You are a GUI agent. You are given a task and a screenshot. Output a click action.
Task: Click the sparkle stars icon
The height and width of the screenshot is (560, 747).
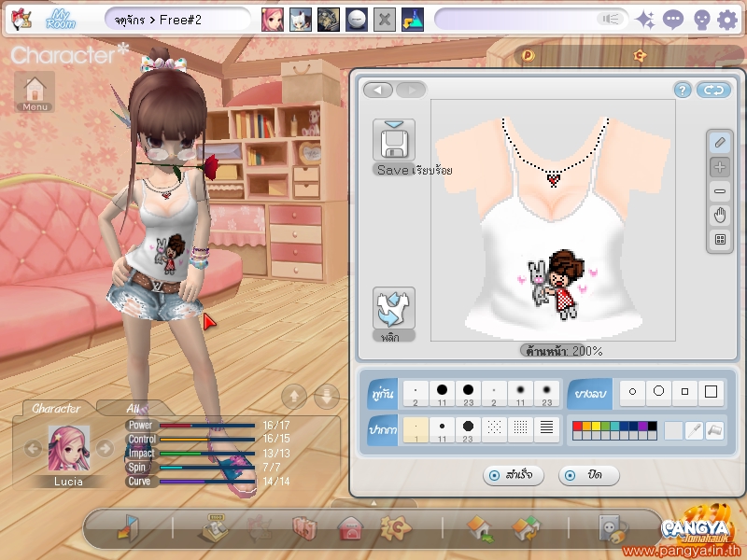(645, 20)
